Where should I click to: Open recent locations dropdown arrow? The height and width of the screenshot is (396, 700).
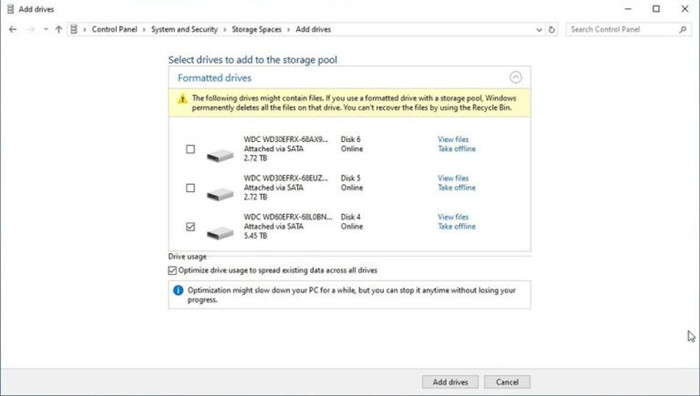(x=46, y=29)
